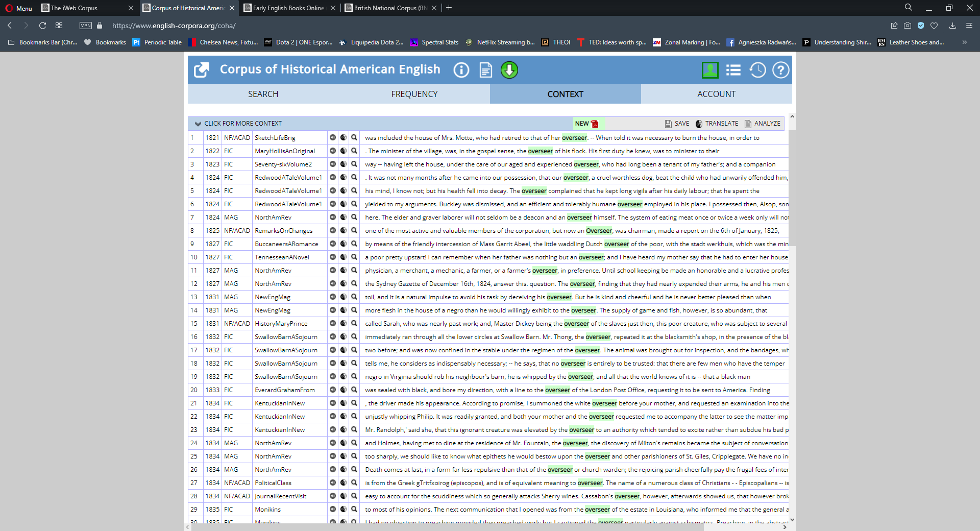Image resolution: width=980 pixels, height=531 pixels.
Task: Open Opera Easy Setup sliders icon
Action: click(969, 26)
